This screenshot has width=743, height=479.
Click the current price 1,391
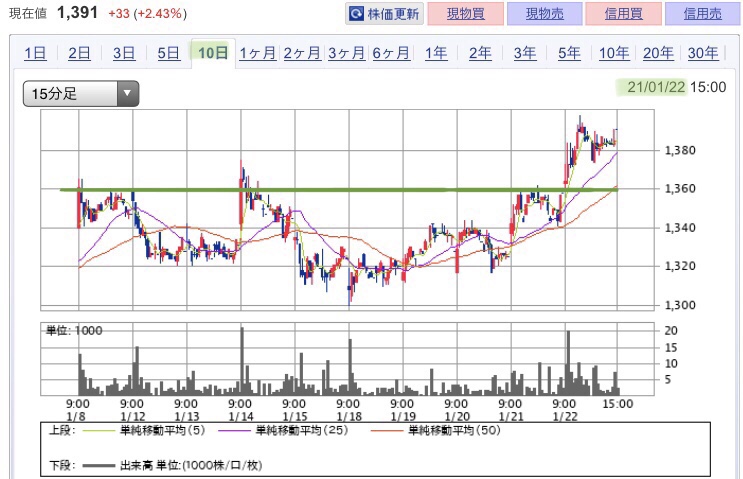[77, 13]
